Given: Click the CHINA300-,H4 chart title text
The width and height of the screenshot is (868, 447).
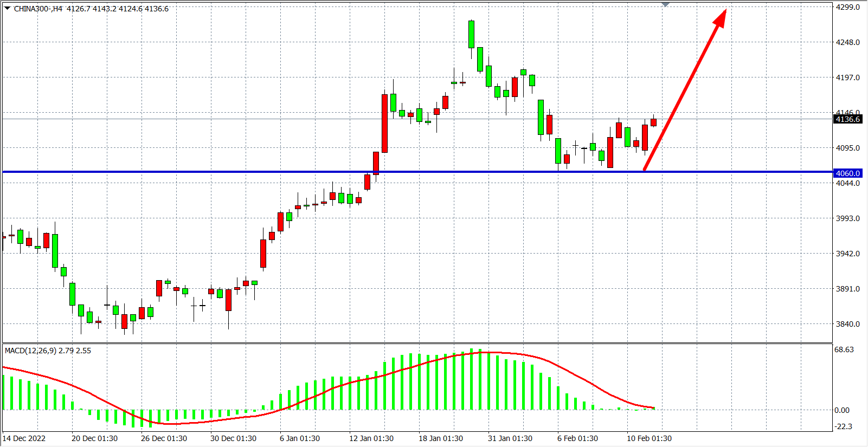Looking at the screenshot, I should [38, 9].
